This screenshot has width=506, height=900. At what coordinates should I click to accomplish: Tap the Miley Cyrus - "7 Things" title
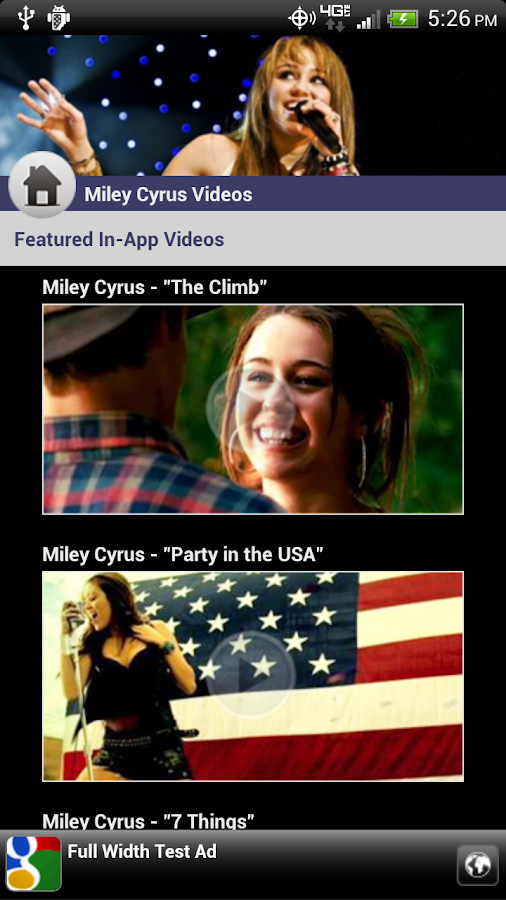coord(149,821)
